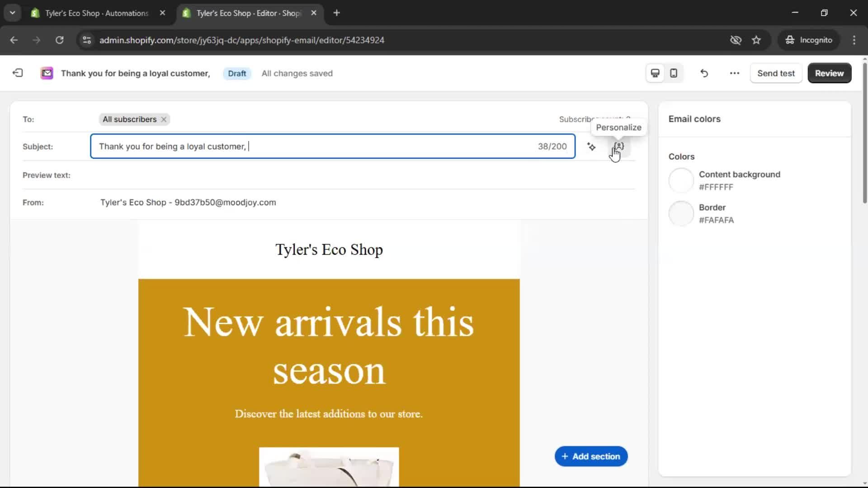This screenshot has height=488, width=868.
Task: Click the email envelope icon beside the title
Action: pyautogui.click(x=47, y=73)
